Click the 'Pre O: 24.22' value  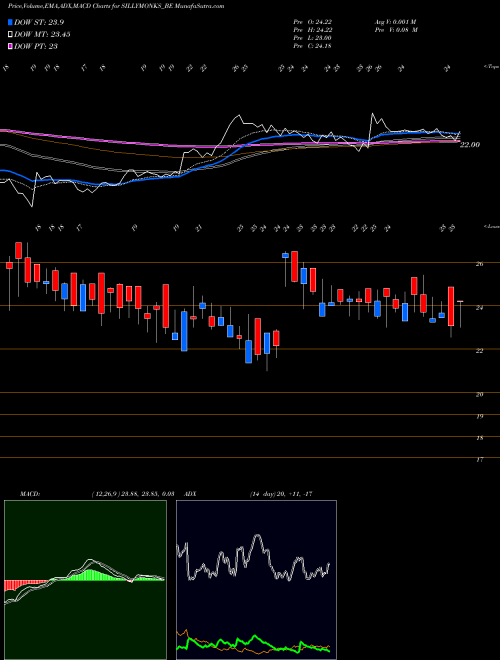(313, 21)
